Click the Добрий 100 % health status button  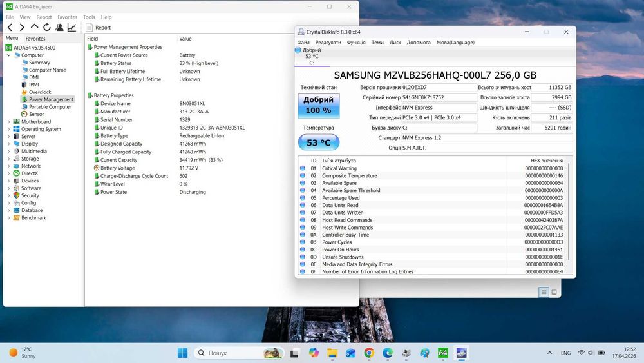tap(319, 106)
